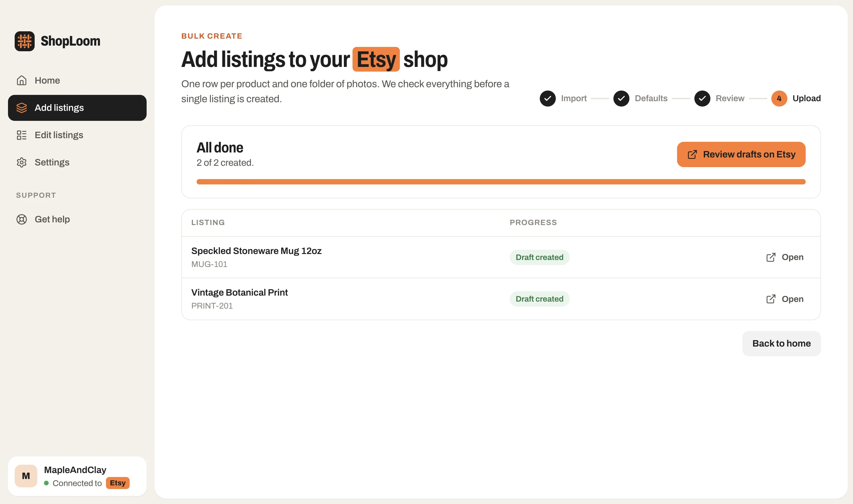Viewport: 853px width, 504px height.
Task: Click the ShopLoom logo icon
Action: tap(24, 41)
